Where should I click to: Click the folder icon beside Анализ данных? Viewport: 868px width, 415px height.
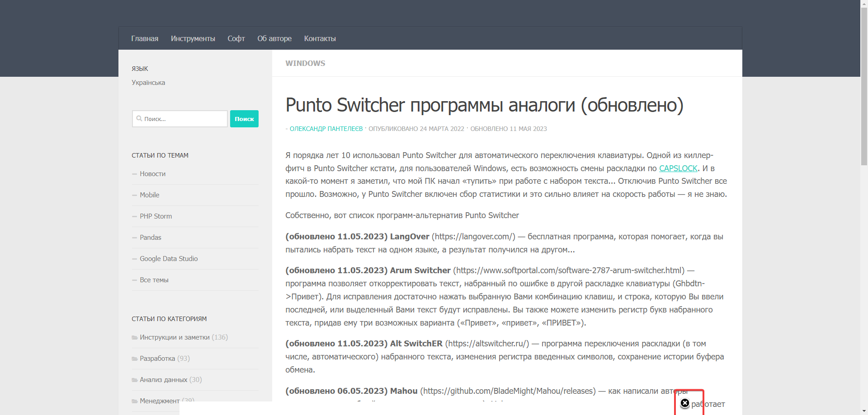click(x=134, y=380)
